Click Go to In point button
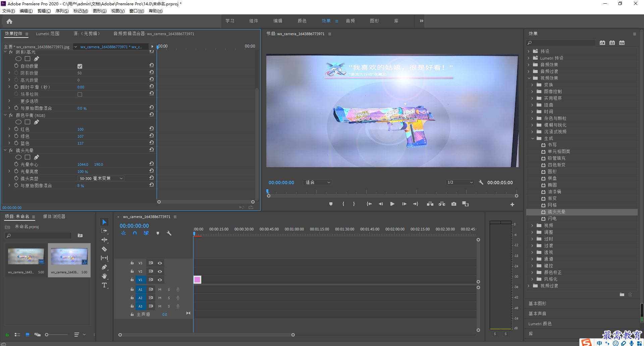 click(369, 204)
